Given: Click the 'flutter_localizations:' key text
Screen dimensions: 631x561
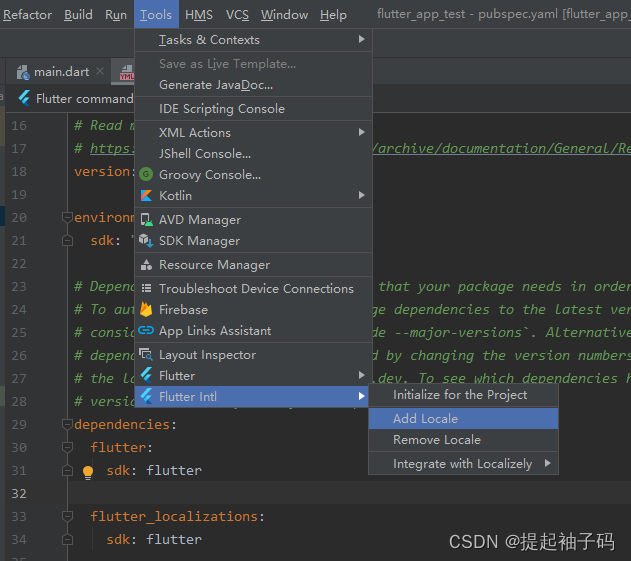Looking at the screenshot, I should pos(177,516).
